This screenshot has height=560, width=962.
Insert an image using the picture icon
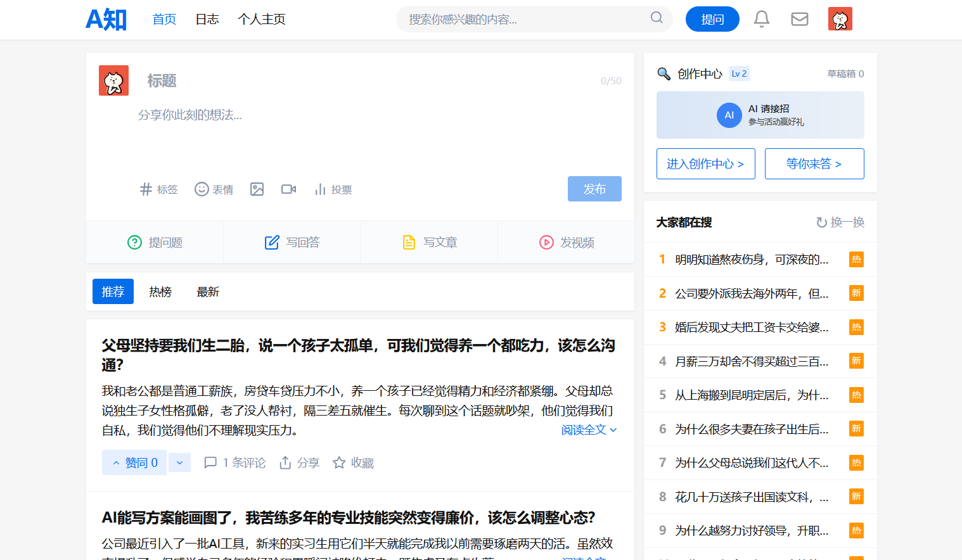[x=257, y=189]
